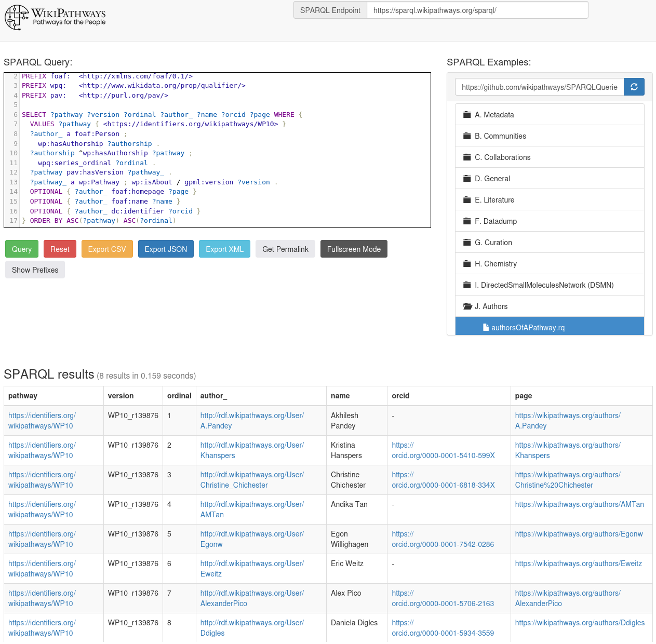Click the open folder icon for J. Authors
The height and width of the screenshot is (644, 656).
467,306
